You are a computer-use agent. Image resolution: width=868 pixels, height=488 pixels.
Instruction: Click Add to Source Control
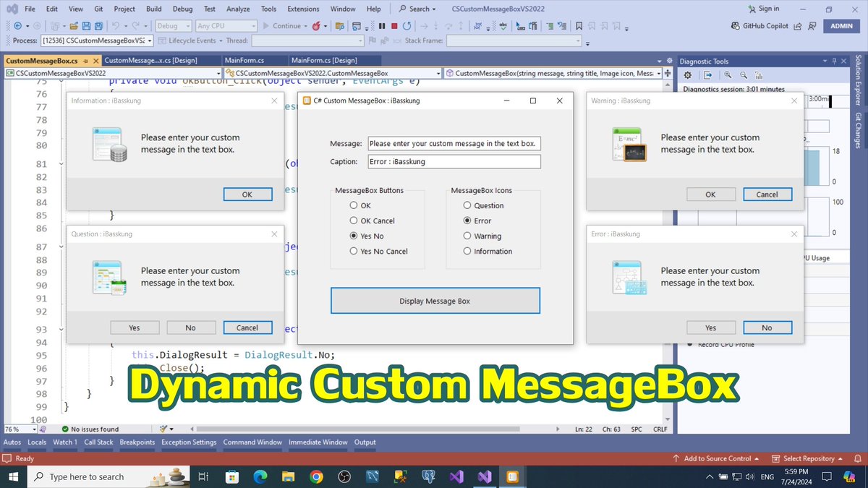click(x=715, y=458)
